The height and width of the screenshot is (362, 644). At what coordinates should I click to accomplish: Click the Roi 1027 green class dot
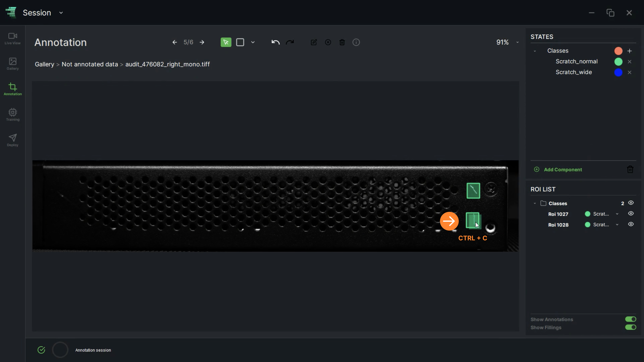[588, 214]
